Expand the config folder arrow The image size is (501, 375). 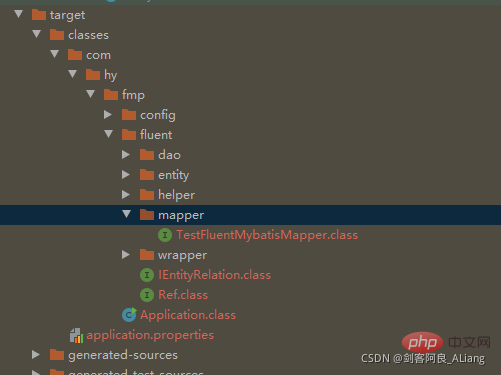(x=108, y=115)
